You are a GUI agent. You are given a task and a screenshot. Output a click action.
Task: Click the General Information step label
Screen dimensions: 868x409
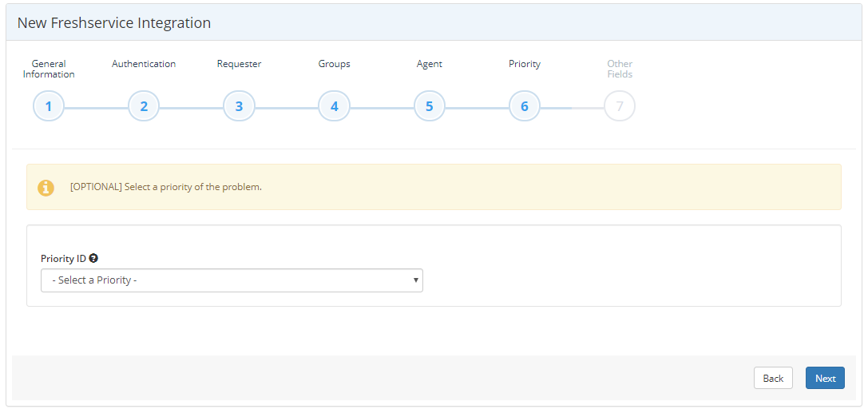point(49,69)
